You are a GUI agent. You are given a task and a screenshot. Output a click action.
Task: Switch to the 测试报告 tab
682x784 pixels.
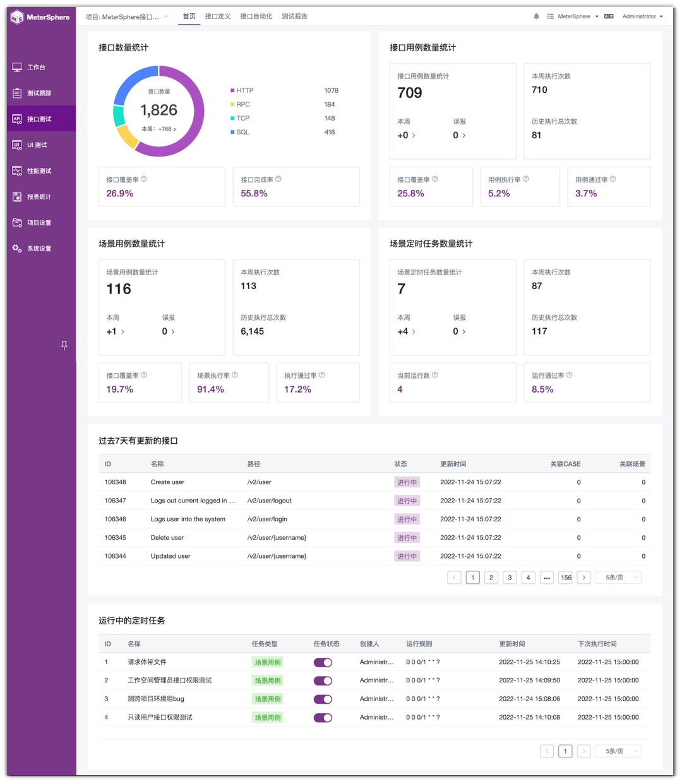(294, 16)
